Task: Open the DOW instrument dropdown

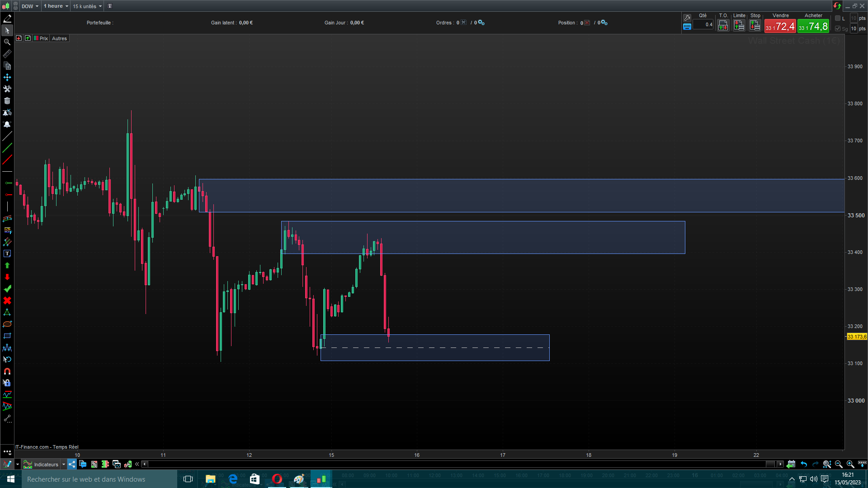Action: [30, 6]
